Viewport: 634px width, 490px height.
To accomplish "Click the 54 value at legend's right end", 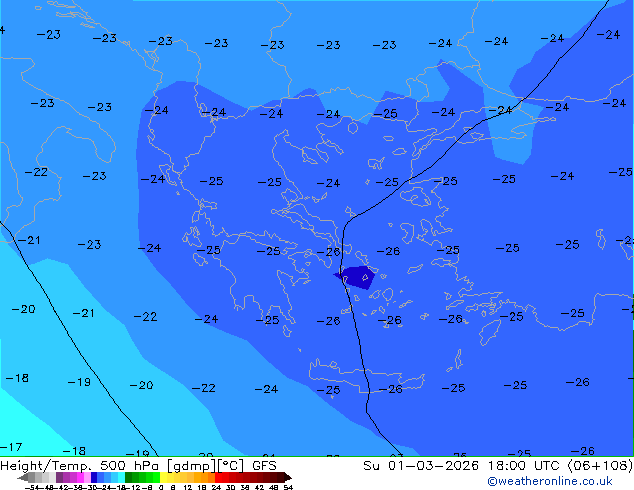I will tap(288, 487).
